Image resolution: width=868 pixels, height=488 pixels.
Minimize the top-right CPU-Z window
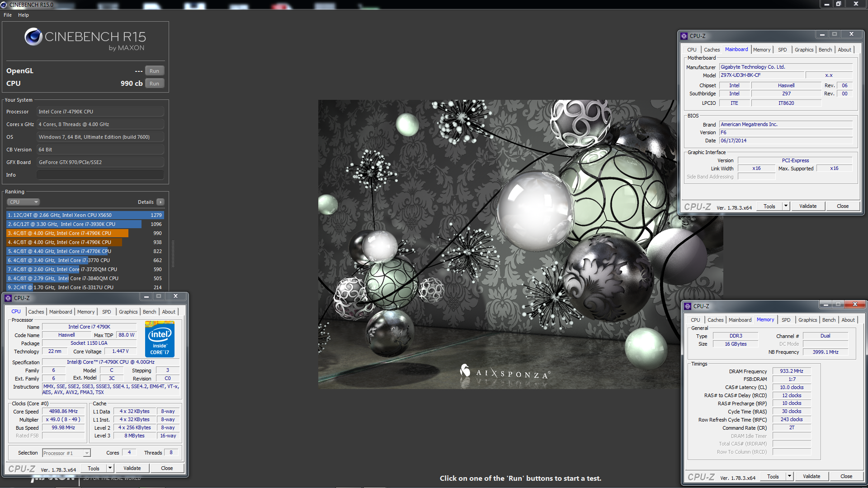click(822, 34)
